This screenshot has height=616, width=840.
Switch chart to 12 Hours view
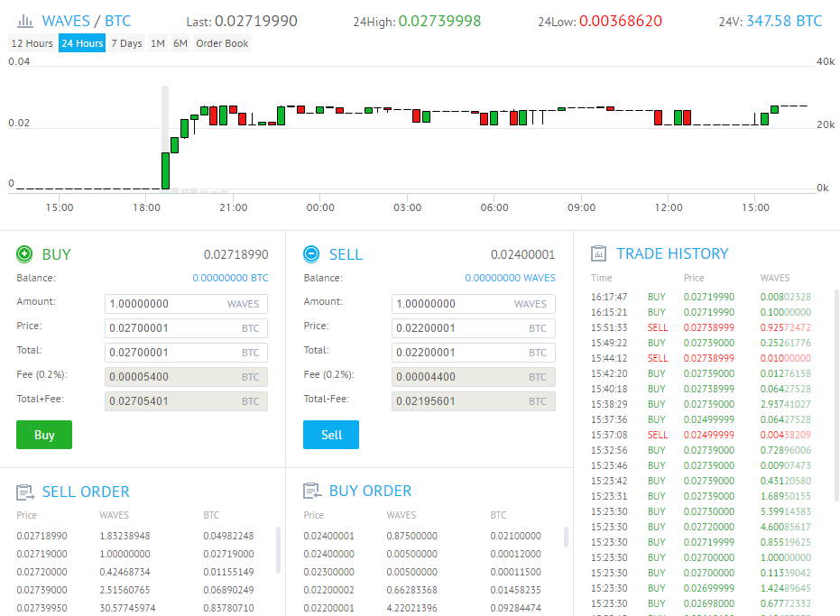32,43
